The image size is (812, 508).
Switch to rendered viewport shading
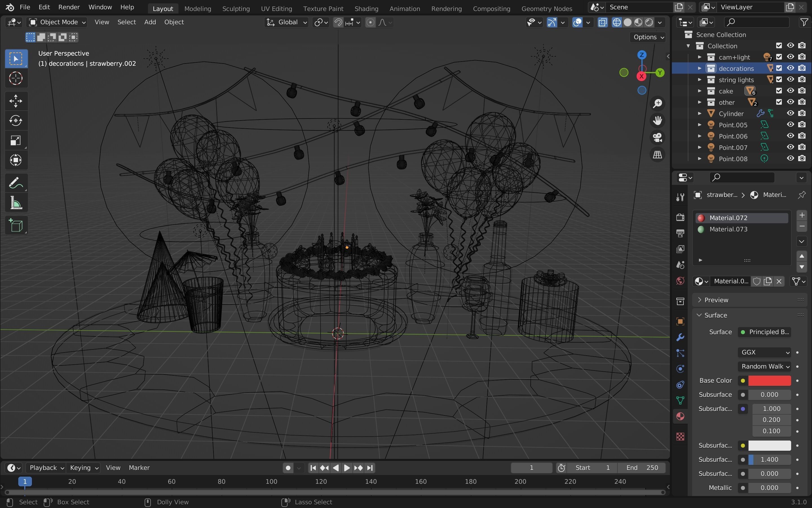[649, 22]
